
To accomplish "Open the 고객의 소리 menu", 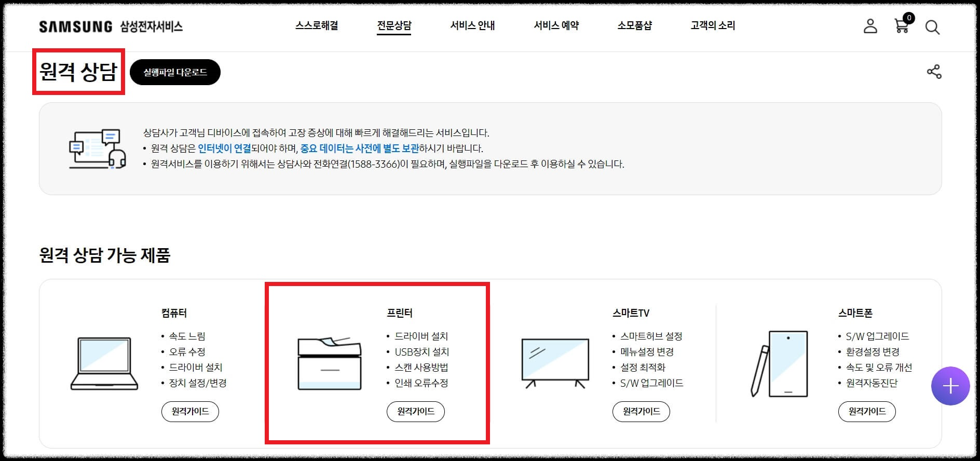I will coord(713,25).
